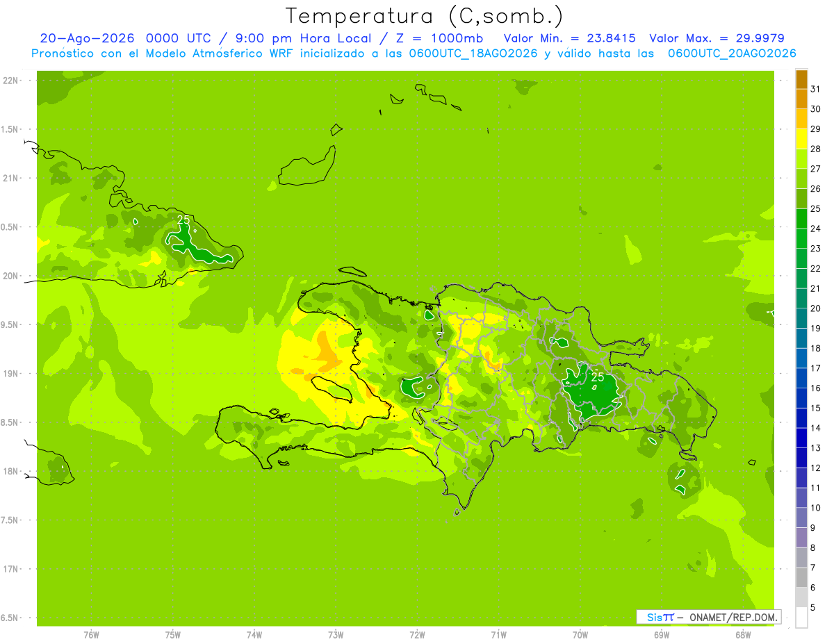
Task: Click the '18' legend value
Action: 816,348
